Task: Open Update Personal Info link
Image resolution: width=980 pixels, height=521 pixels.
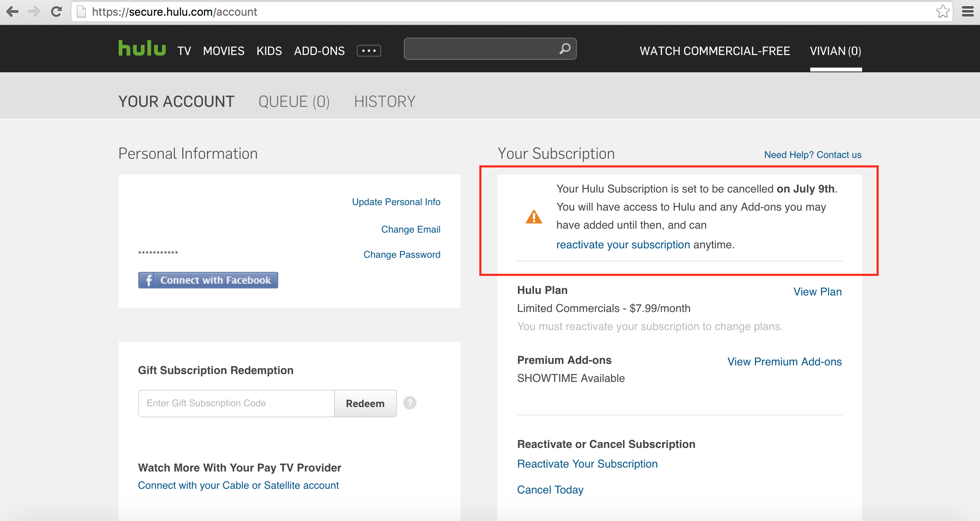Action: click(x=396, y=202)
